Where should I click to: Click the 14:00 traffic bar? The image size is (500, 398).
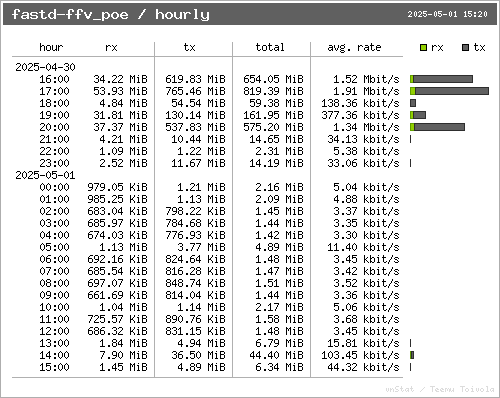point(412,355)
